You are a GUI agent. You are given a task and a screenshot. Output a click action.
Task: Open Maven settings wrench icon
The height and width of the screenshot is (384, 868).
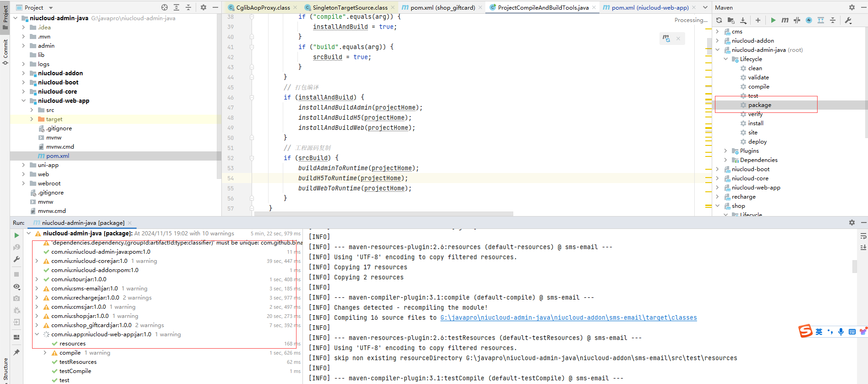coord(848,20)
